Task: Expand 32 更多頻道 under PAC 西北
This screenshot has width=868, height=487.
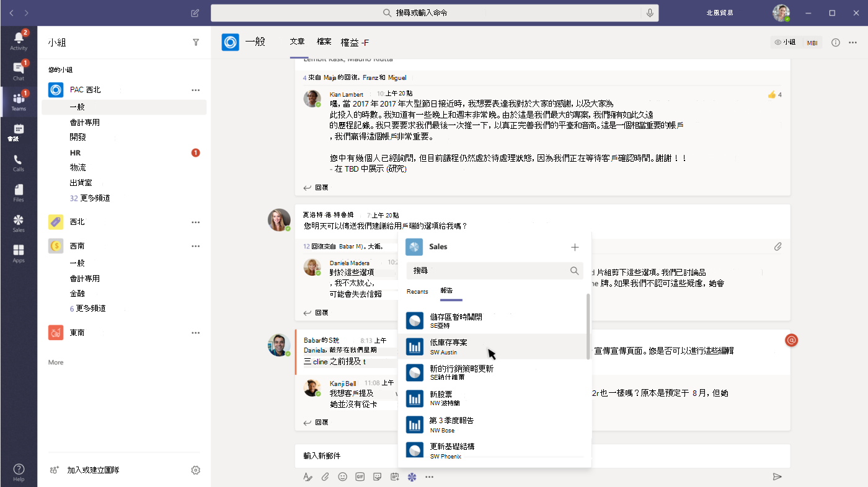Action: click(x=90, y=198)
